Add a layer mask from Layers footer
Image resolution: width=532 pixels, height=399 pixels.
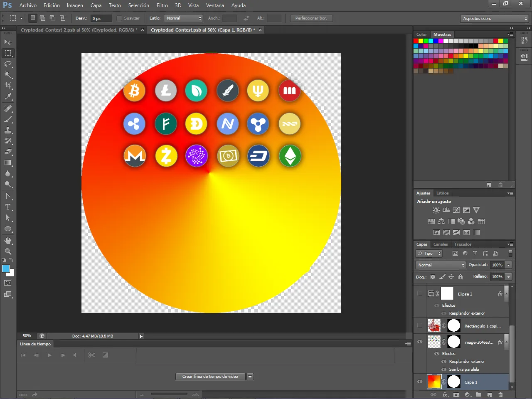pos(456,395)
